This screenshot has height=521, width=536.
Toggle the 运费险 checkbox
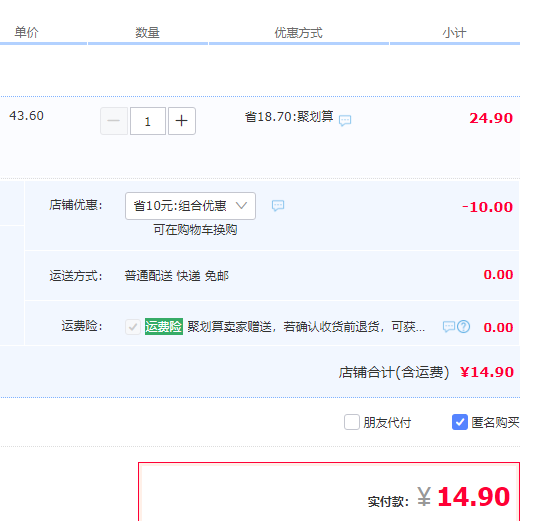point(133,327)
